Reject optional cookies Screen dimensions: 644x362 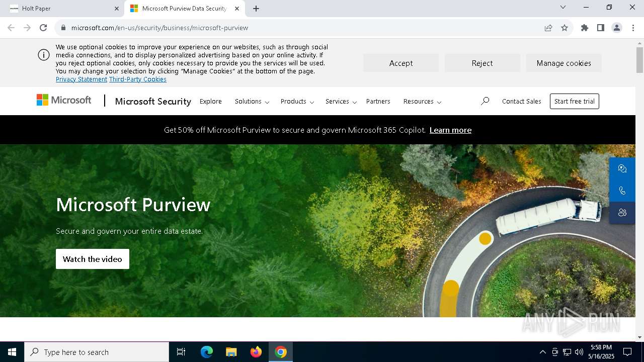point(482,63)
